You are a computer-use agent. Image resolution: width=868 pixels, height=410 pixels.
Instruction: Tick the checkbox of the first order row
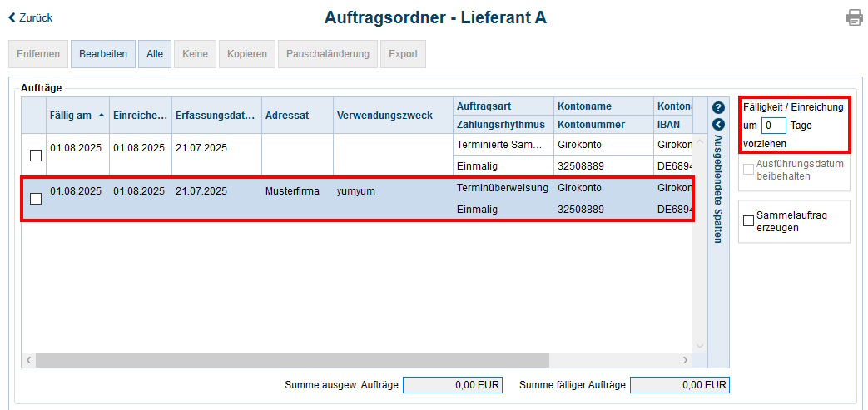point(35,156)
